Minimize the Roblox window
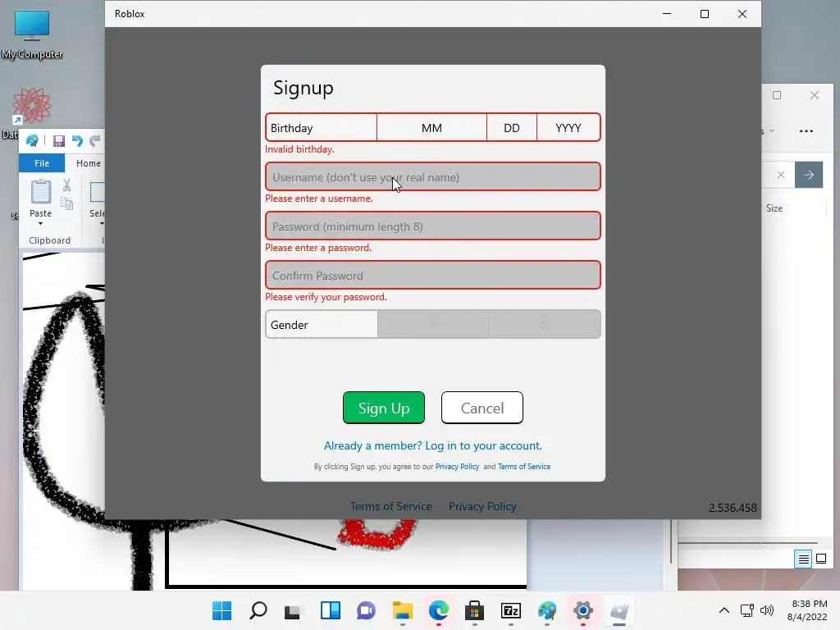Screen dimensions: 840x630 pos(667,14)
